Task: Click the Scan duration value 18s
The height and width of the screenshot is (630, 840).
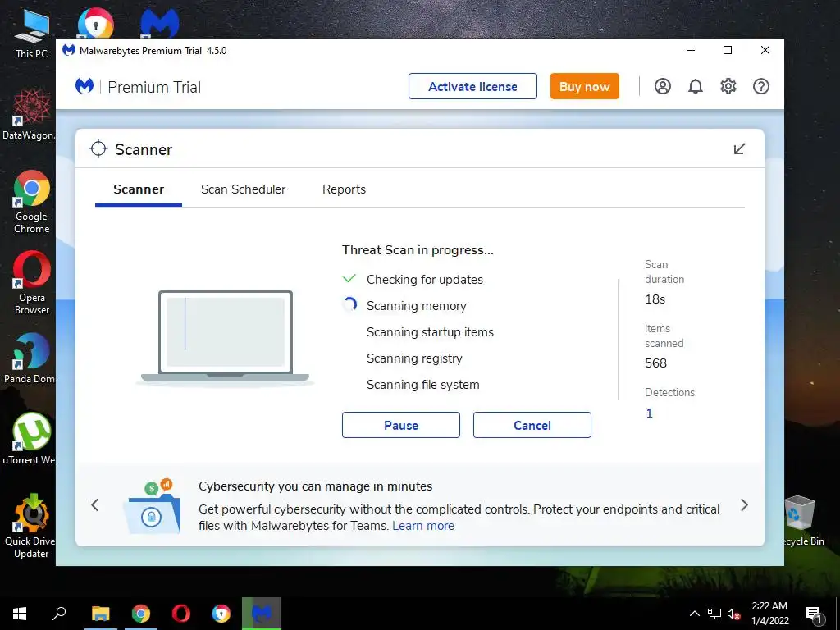Action: 655,299
